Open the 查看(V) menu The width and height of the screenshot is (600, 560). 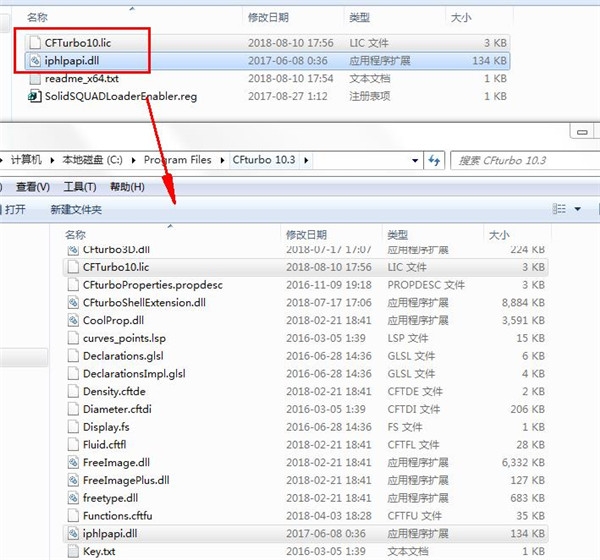[x=33, y=187]
